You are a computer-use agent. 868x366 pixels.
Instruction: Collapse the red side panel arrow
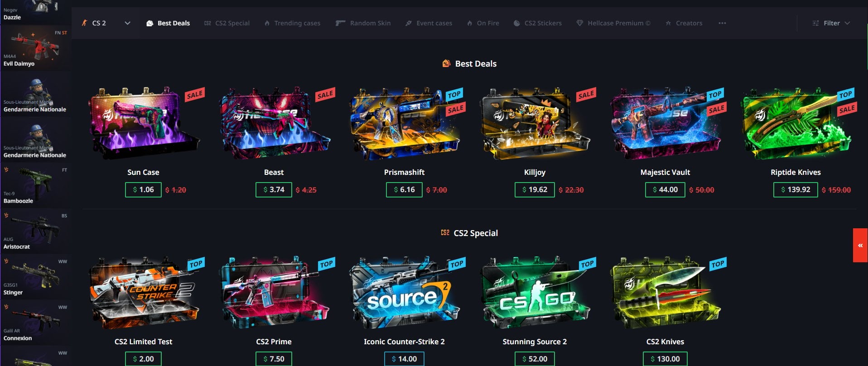pos(860,246)
